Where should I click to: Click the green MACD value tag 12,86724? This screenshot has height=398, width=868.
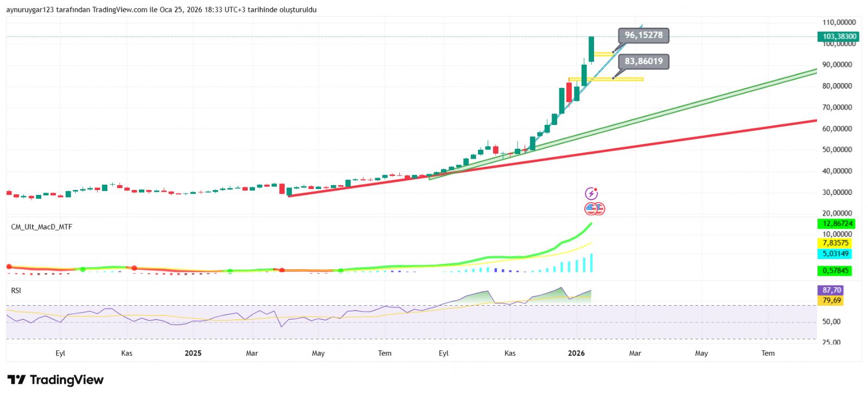pos(836,224)
